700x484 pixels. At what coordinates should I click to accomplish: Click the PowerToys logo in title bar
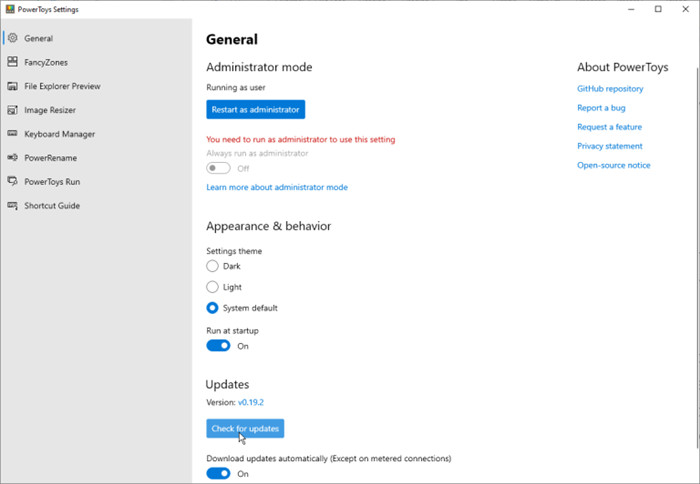coord(10,9)
